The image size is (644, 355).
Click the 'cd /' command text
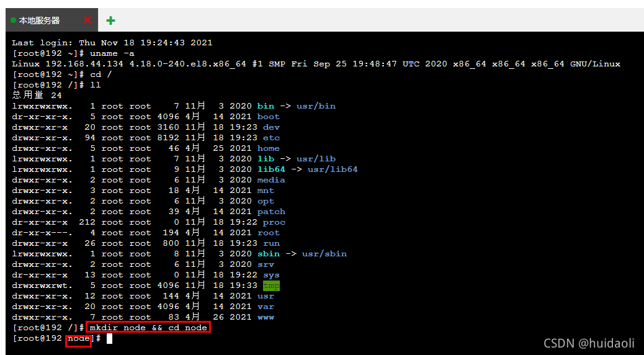(101, 74)
